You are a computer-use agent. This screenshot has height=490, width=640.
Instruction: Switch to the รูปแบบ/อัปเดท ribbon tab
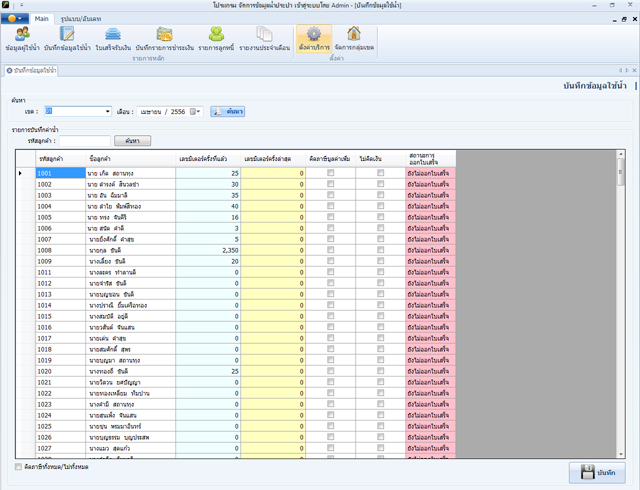pos(81,19)
